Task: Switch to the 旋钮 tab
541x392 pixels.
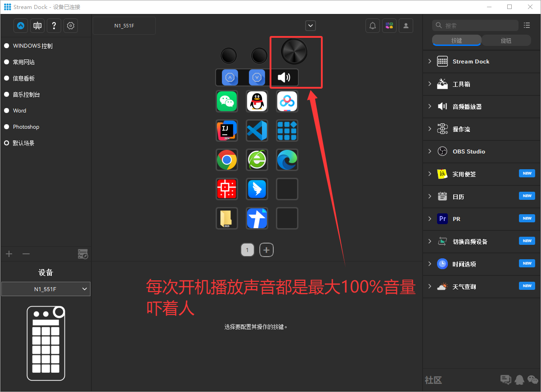Action: (x=506, y=41)
